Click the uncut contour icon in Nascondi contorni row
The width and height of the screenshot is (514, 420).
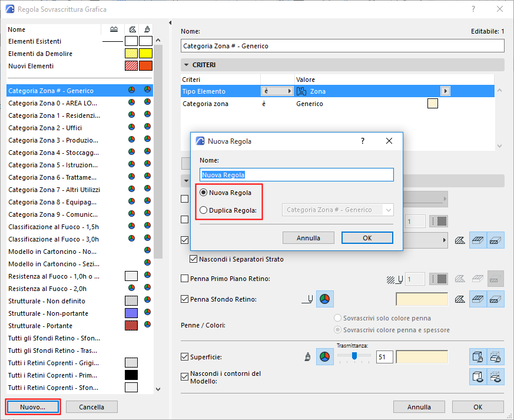click(478, 377)
